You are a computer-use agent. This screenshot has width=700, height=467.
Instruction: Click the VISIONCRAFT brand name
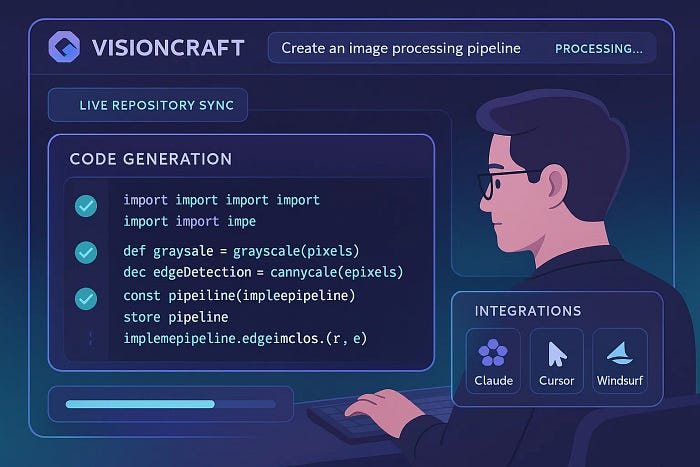click(x=168, y=48)
